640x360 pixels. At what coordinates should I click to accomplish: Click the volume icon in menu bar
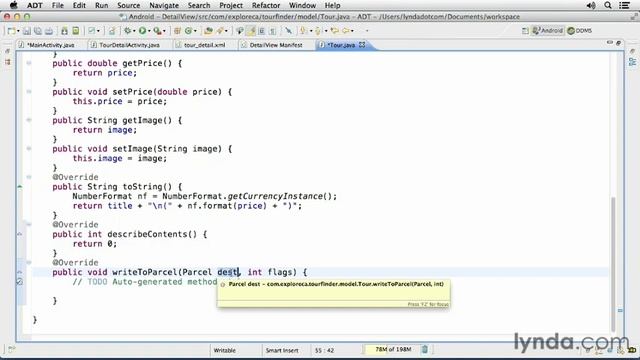[x=591, y=5]
